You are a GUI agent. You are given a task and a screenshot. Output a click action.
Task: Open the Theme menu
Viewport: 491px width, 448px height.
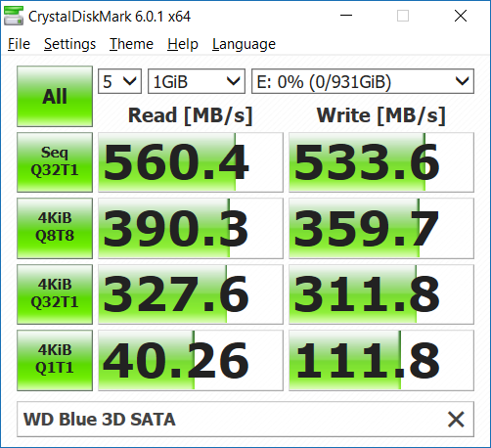click(x=131, y=44)
